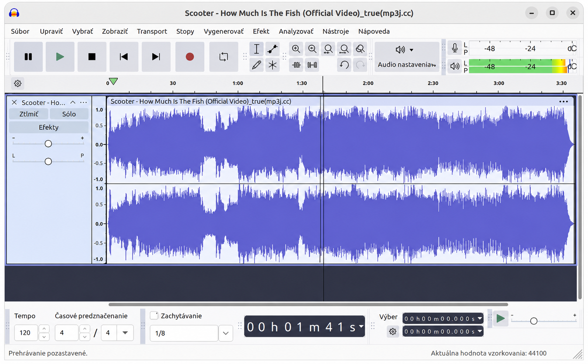Click Play-at-speed green button
This screenshot has height=364, width=588.
tap(501, 319)
